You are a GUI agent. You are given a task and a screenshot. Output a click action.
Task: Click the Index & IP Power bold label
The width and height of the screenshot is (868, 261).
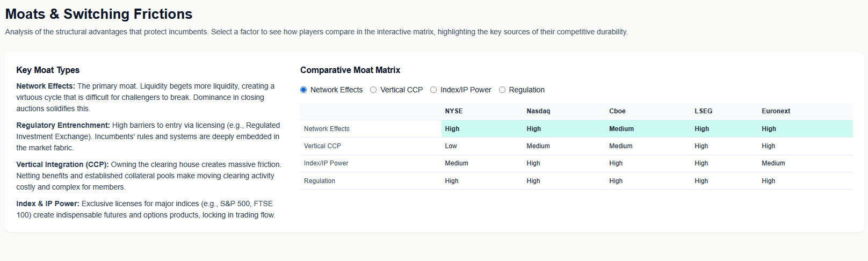point(48,204)
